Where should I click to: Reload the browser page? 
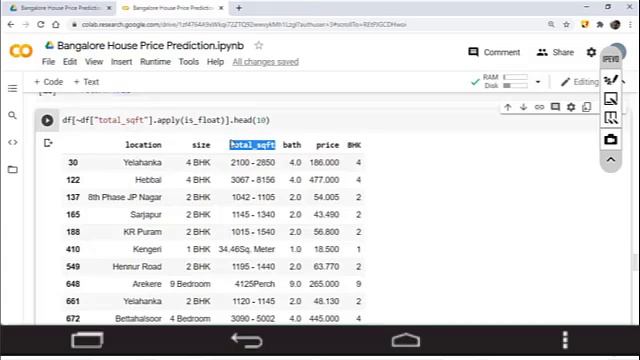pyautogui.click(x=40, y=24)
